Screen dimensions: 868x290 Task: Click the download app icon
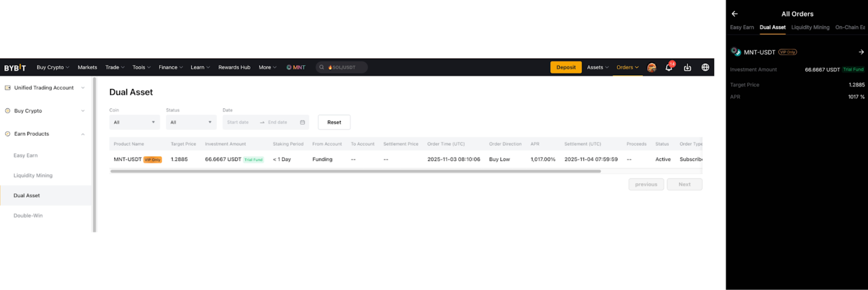[x=687, y=67]
